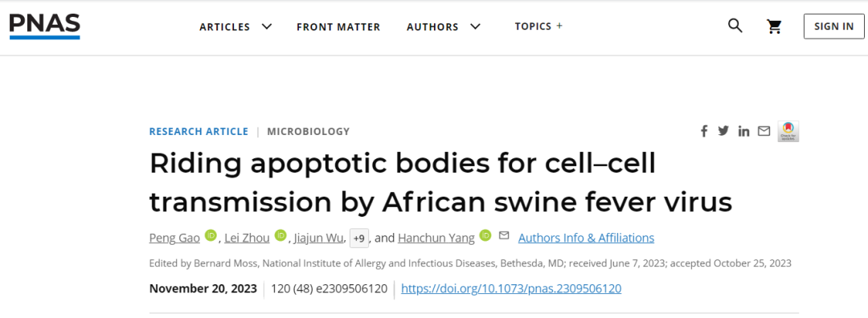
Task: Expand the Articles dropdown menu
Action: [235, 26]
